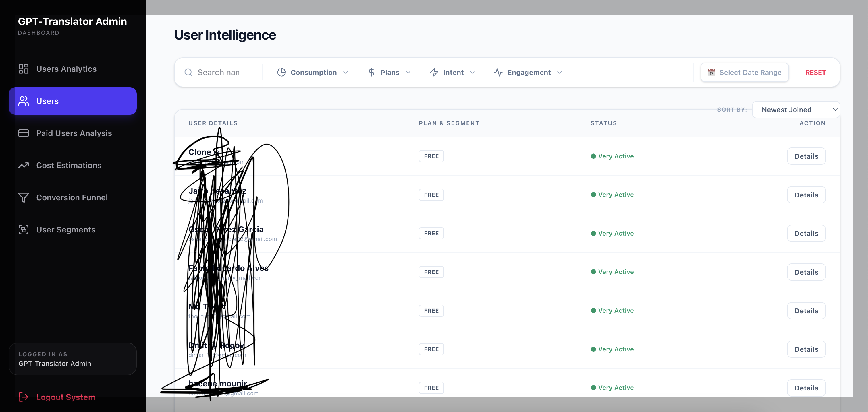Expand the Intent filter dropdown
Screen dimensions: 868x412
tap(453, 72)
